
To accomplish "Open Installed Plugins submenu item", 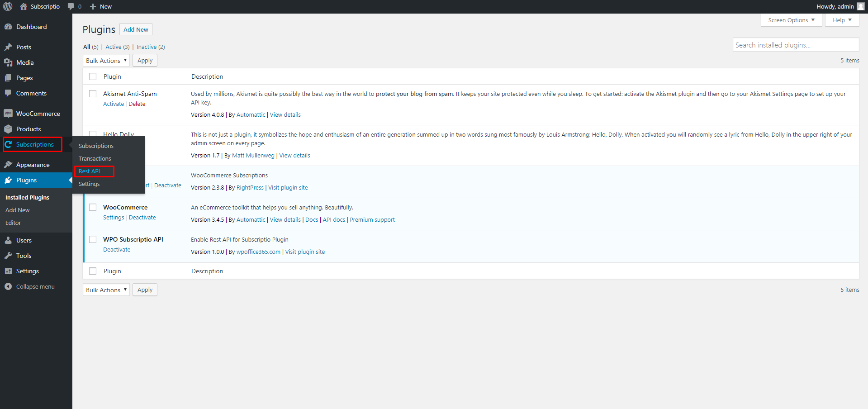I will [27, 198].
